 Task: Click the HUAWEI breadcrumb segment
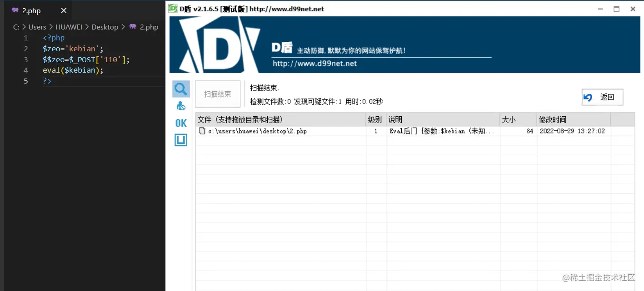tap(69, 27)
